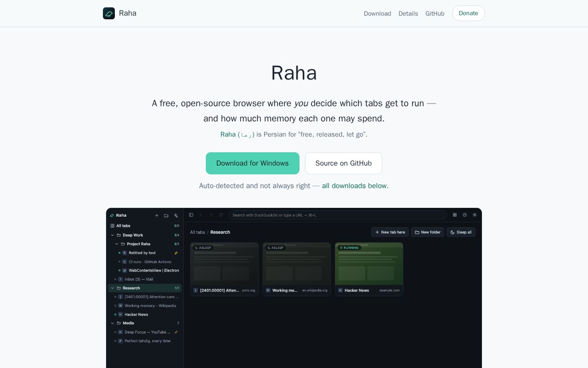Click the ASLEEP badge on the arxiv.org card
Screen dimensions: 588x368
tap(203, 247)
